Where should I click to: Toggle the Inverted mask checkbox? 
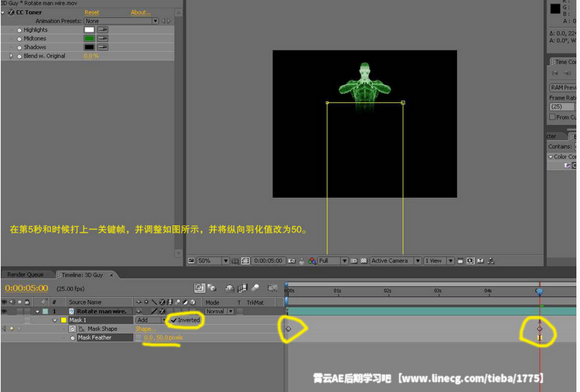[174, 320]
